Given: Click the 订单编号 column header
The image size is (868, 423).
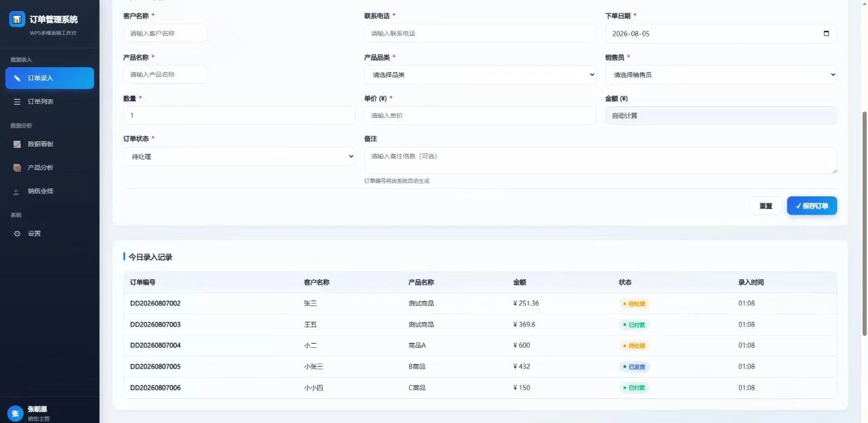Looking at the screenshot, I should (x=143, y=282).
